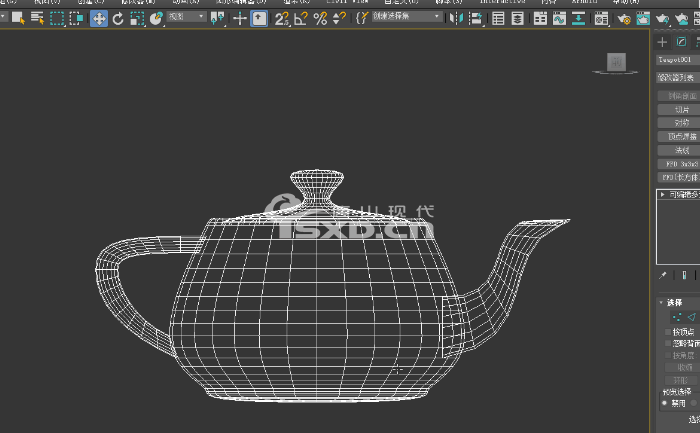Toggle the Ribbon display

pyautogui.click(x=540, y=18)
